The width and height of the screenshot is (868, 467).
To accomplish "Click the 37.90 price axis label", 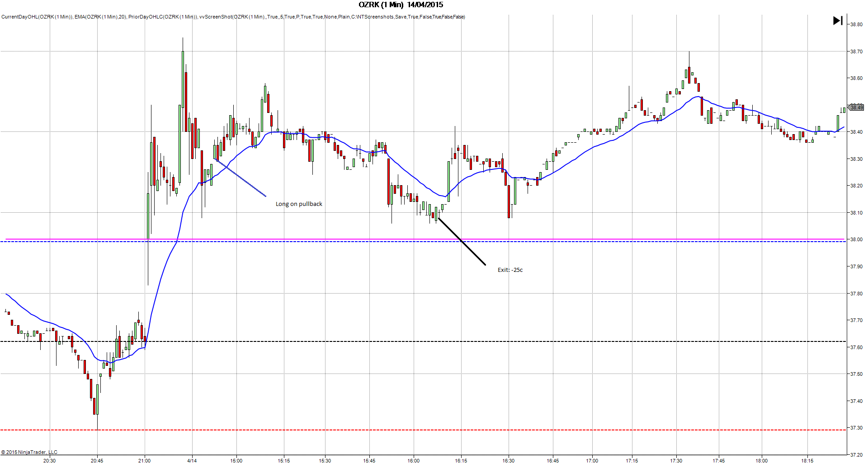I will (x=856, y=266).
